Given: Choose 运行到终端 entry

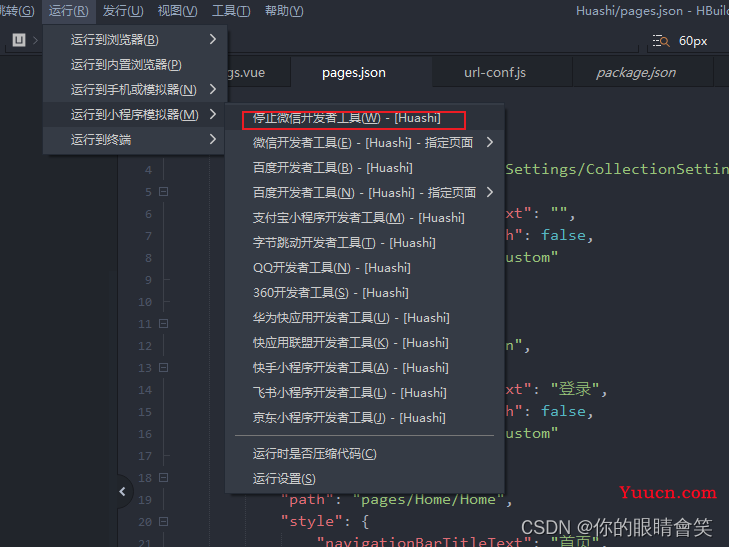Looking at the screenshot, I should [134, 139].
